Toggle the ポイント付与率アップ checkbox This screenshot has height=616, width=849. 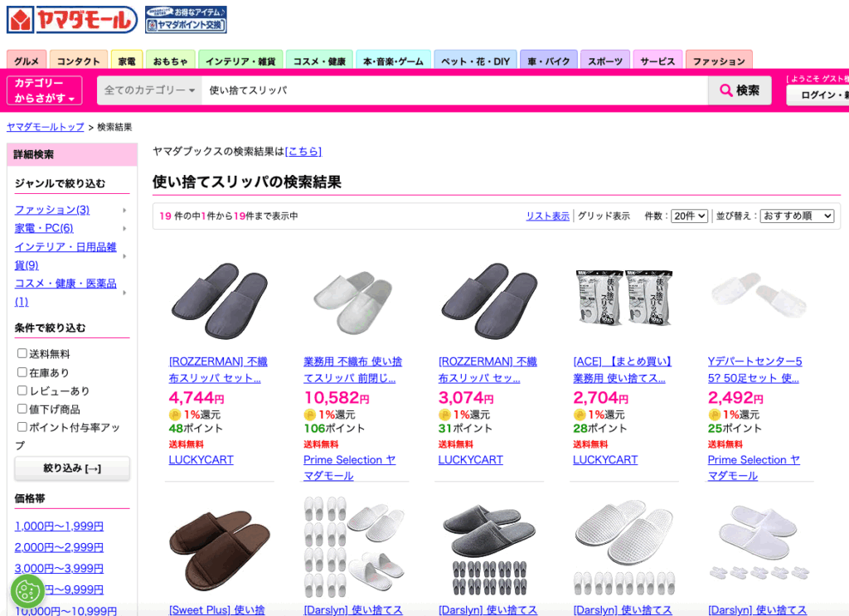(22, 427)
